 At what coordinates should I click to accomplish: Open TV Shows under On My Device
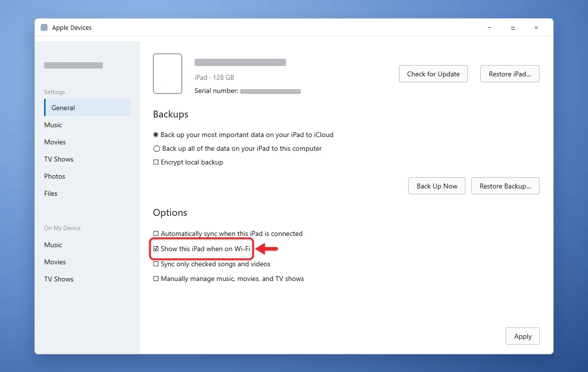coord(59,279)
